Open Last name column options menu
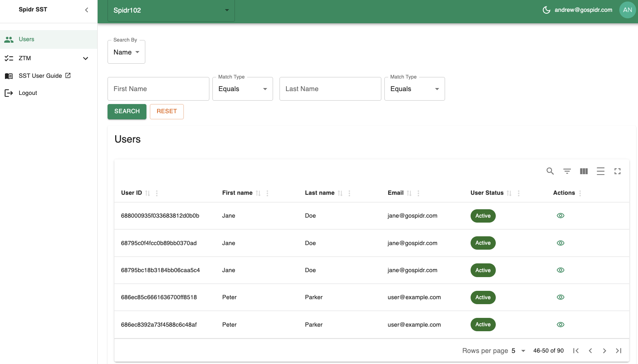This screenshot has height=364, width=638. coord(349,193)
